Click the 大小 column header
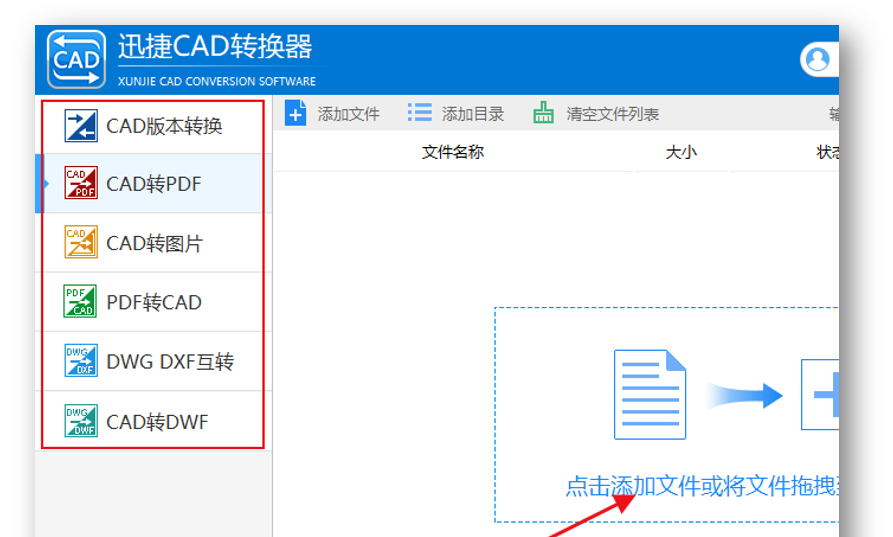Image resolution: width=893 pixels, height=537 pixels. point(681,152)
